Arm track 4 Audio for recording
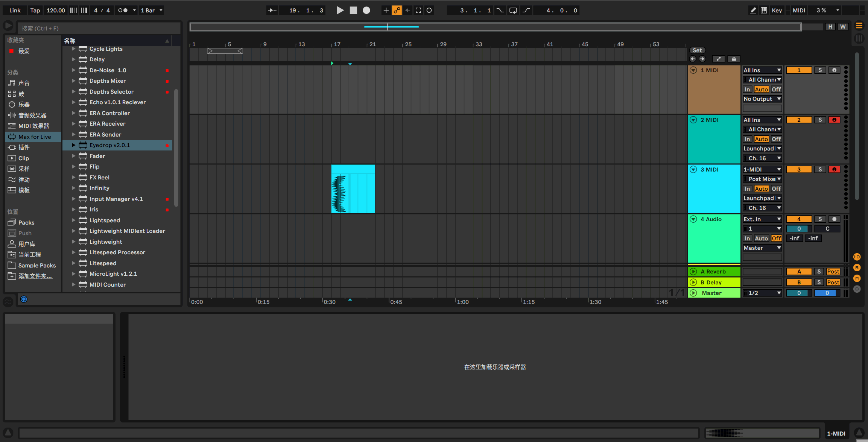The image size is (868, 442). click(834, 219)
